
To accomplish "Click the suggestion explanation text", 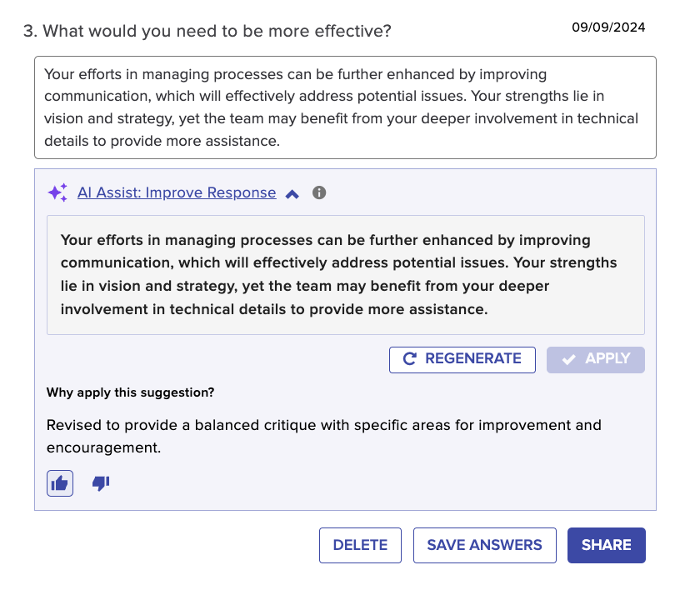I will click(x=323, y=436).
